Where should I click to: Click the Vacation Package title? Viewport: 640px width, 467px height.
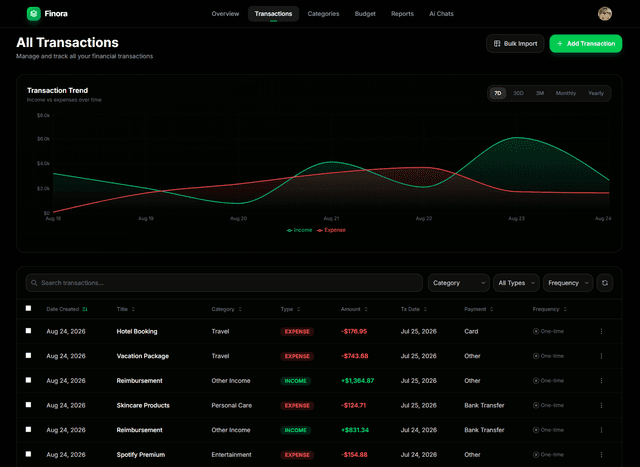(x=142, y=356)
